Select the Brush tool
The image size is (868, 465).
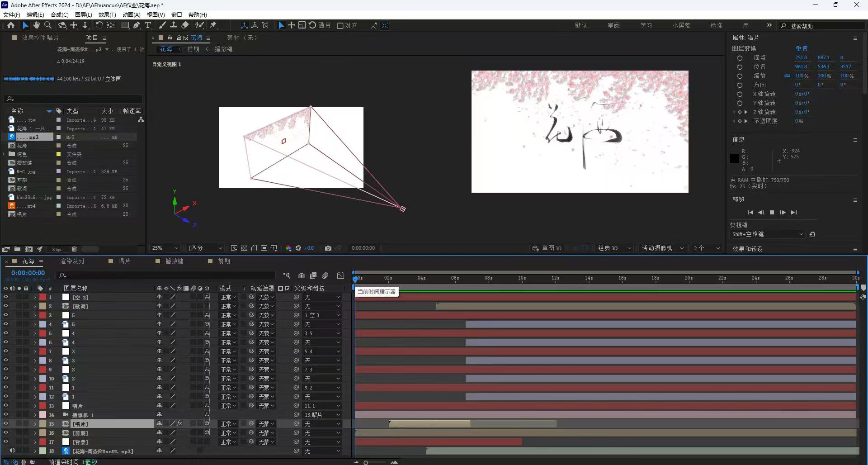coord(162,25)
